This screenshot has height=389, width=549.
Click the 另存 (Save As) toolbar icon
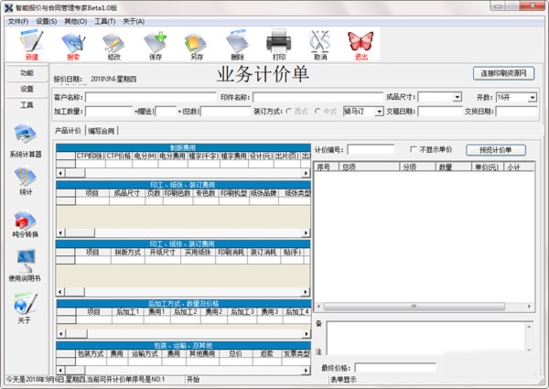click(196, 45)
